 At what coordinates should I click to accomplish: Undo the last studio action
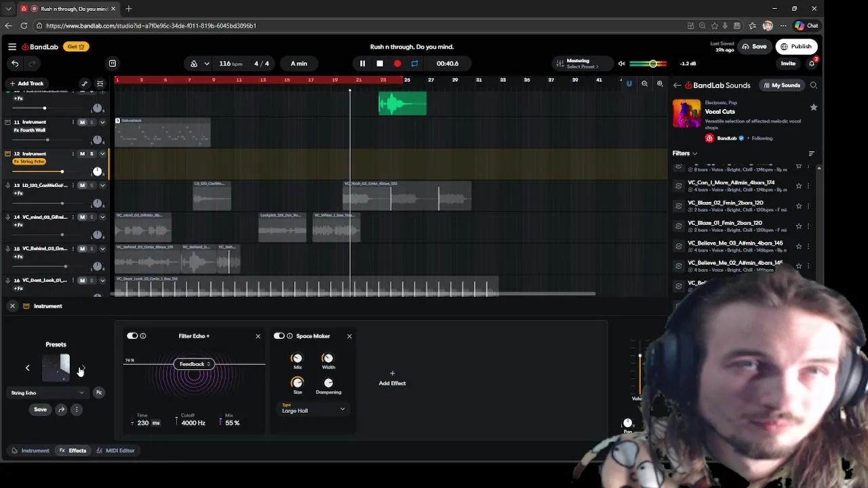click(x=15, y=64)
